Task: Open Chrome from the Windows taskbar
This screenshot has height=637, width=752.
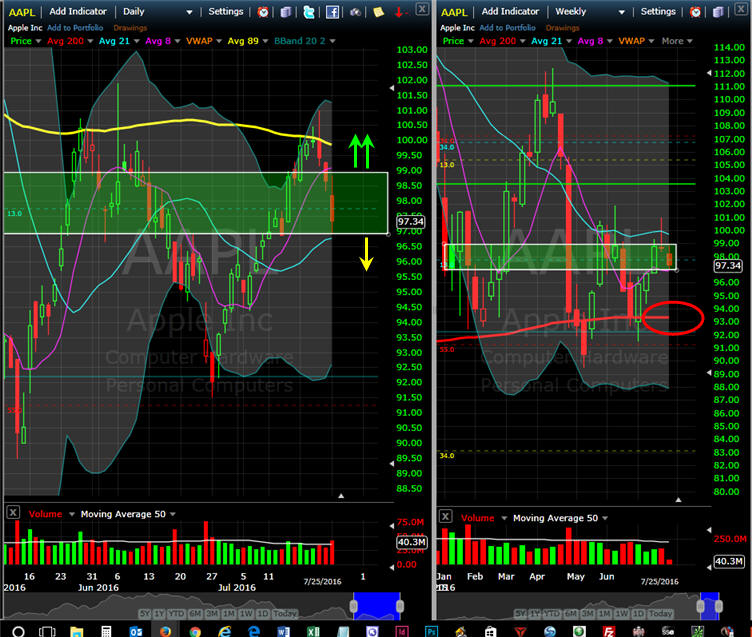Action: 194,631
